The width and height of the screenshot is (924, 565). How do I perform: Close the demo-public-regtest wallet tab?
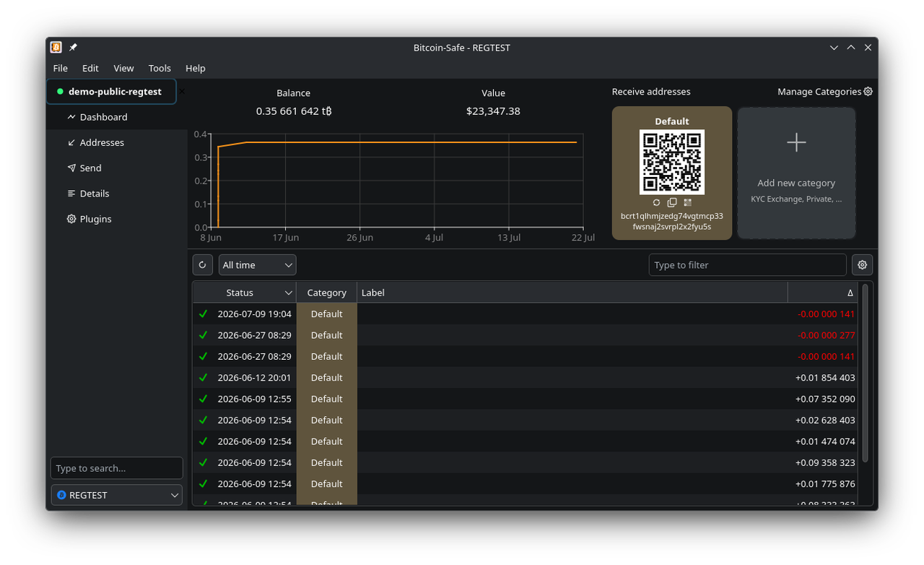click(x=182, y=92)
